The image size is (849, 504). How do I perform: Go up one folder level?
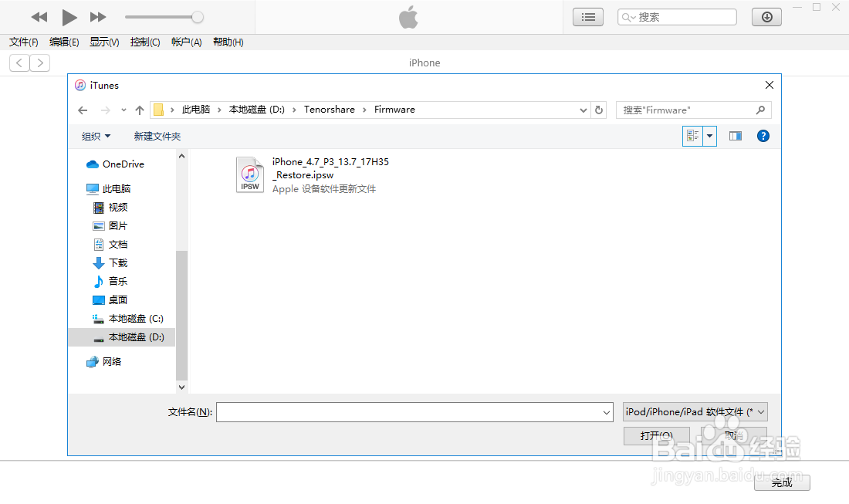point(140,110)
